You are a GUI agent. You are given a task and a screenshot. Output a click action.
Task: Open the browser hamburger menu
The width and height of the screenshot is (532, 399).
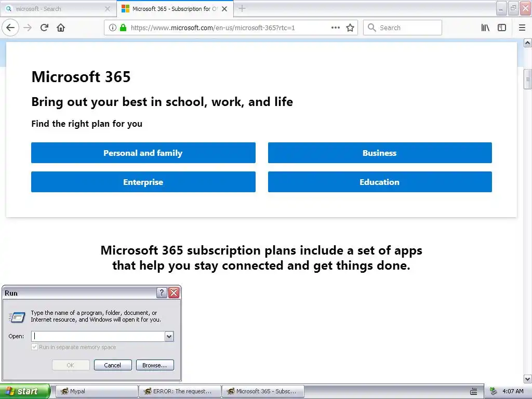pyautogui.click(x=522, y=28)
